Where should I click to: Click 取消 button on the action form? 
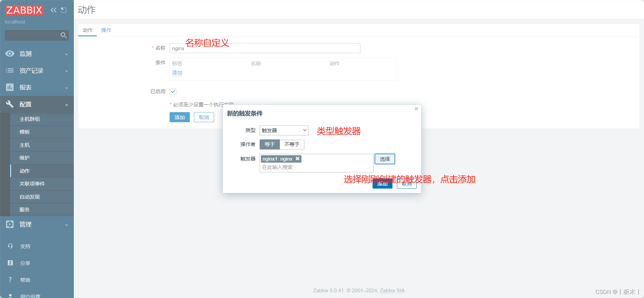click(x=204, y=117)
